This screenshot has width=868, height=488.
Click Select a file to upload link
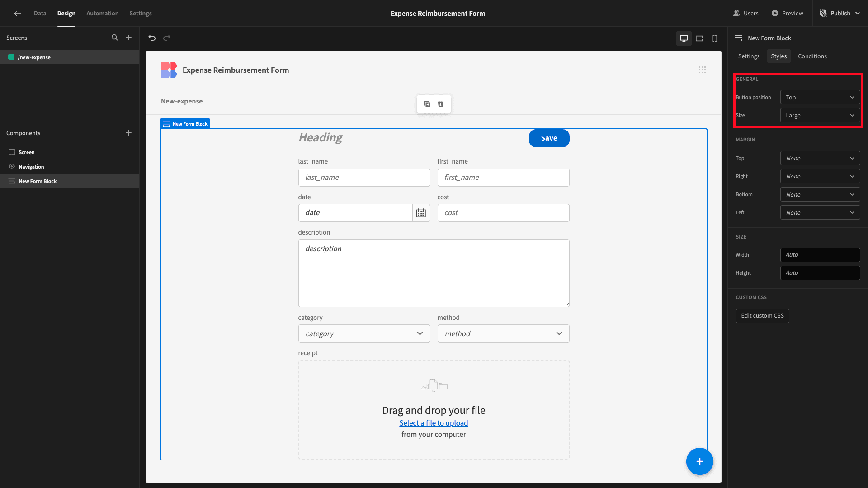(434, 423)
